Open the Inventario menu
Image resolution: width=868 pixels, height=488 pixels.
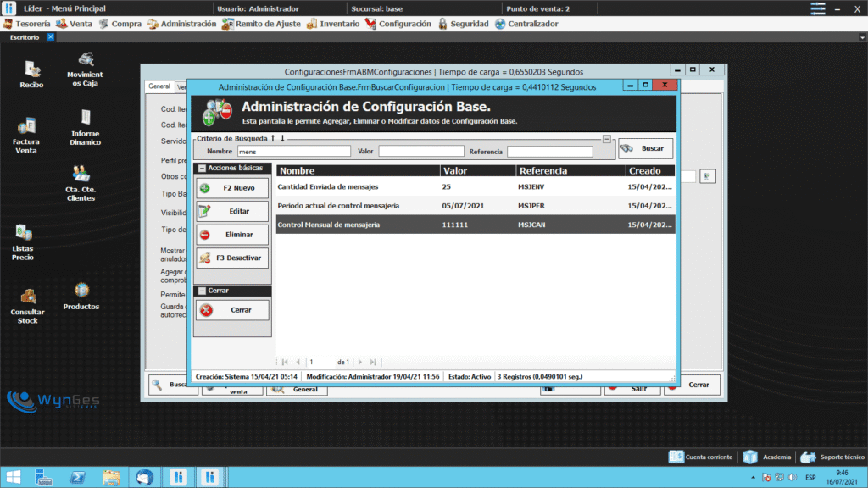332,24
